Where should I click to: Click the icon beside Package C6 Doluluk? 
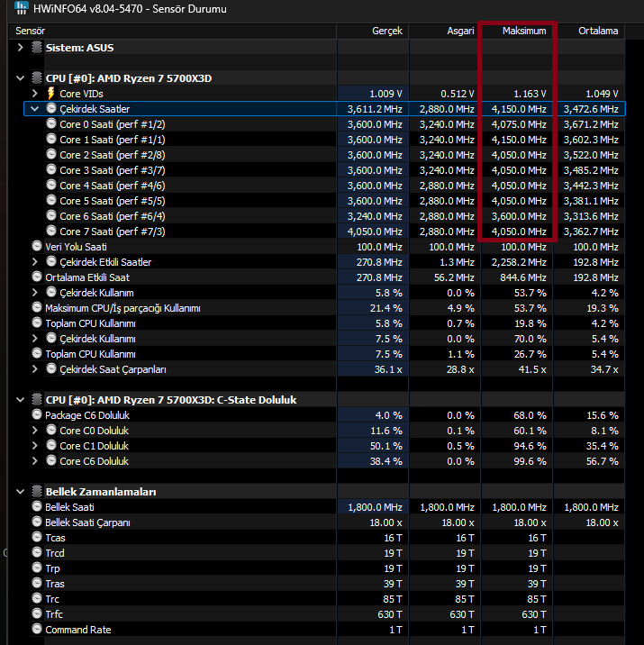[37, 414]
